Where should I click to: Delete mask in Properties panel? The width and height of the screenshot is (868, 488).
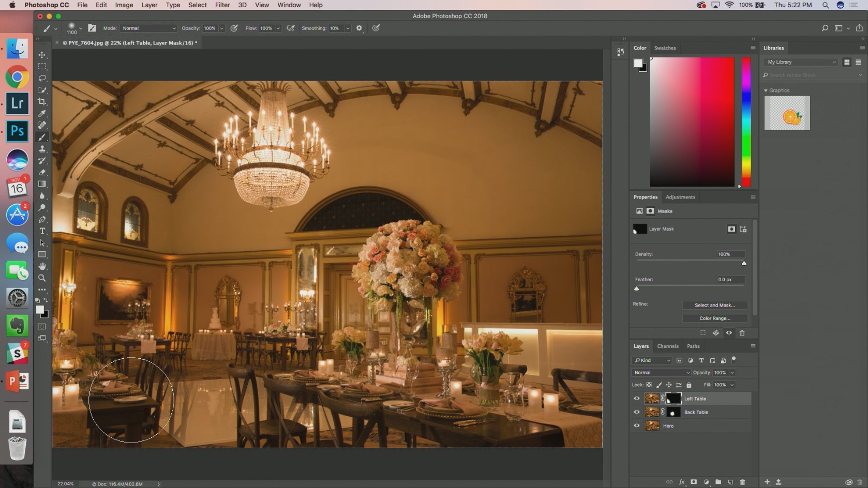click(742, 333)
